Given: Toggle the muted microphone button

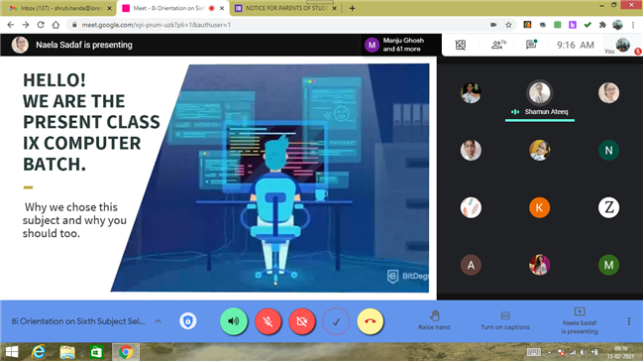Looking at the screenshot, I should (268, 321).
